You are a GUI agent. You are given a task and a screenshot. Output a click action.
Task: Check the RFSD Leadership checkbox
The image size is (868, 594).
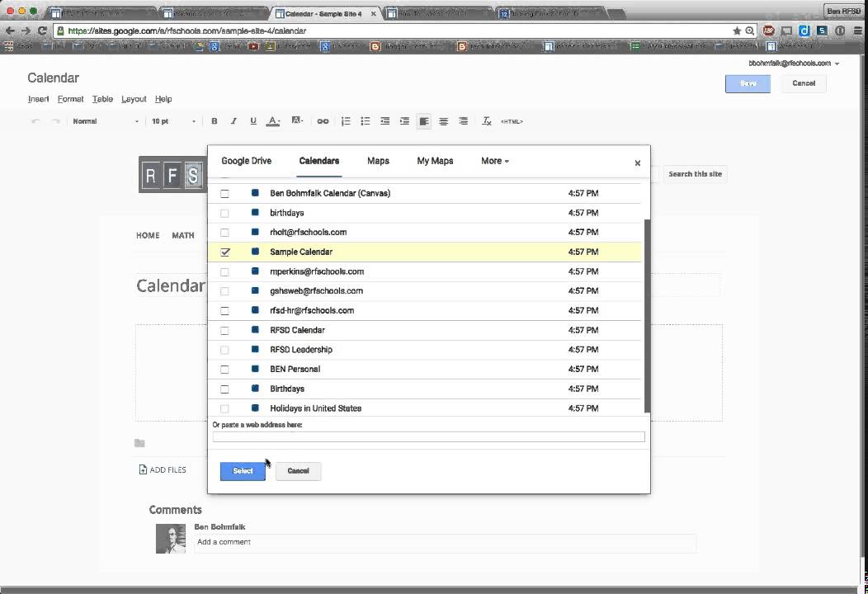224,350
